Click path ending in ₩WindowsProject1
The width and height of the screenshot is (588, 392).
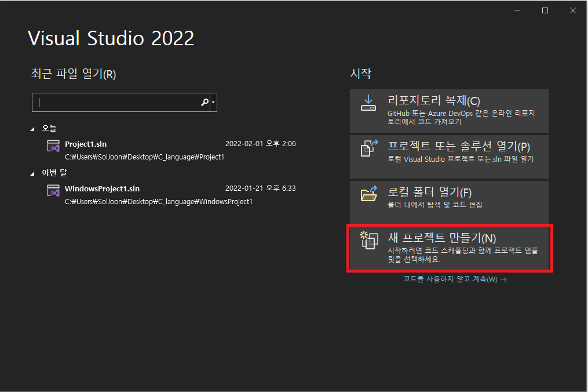point(159,202)
